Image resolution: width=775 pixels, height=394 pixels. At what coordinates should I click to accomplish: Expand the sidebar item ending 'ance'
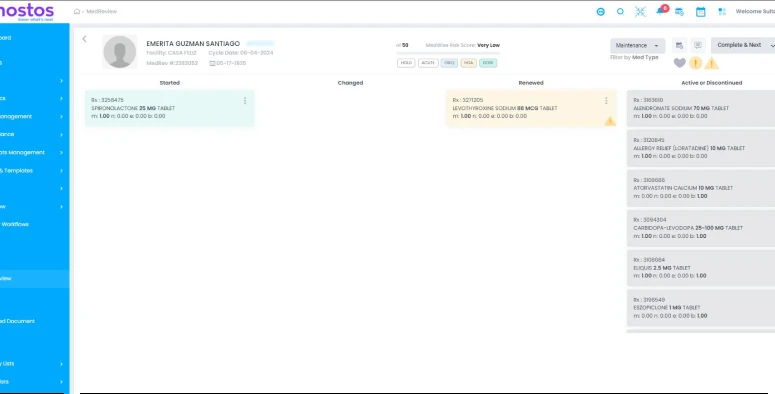(61, 134)
